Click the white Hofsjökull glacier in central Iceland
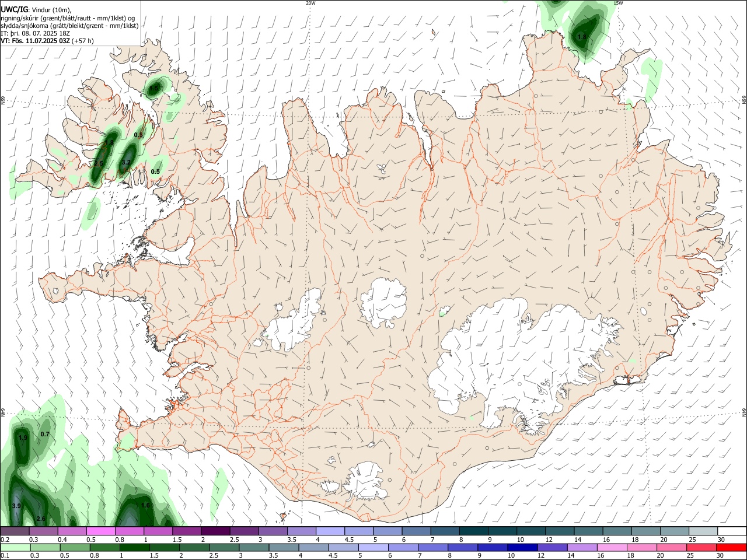 pyautogui.click(x=383, y=303)
